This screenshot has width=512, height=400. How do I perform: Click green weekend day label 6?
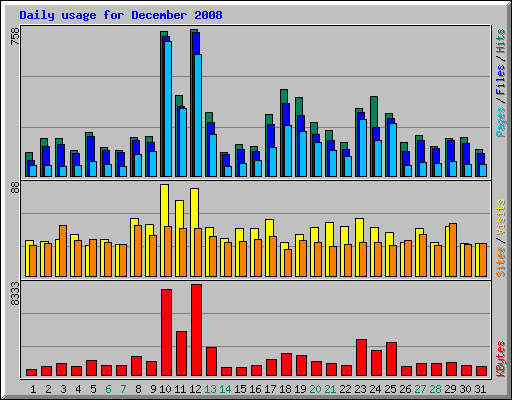click(x=108, y=389)
